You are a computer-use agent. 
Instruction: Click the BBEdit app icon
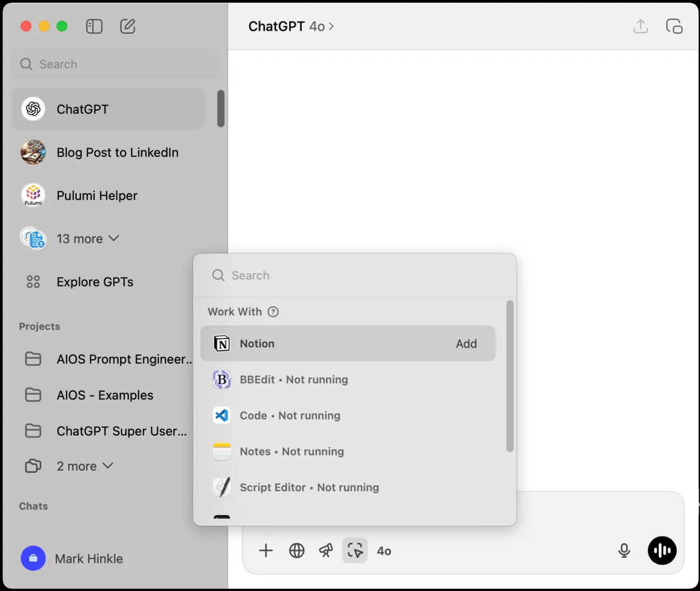coord(222,380)
